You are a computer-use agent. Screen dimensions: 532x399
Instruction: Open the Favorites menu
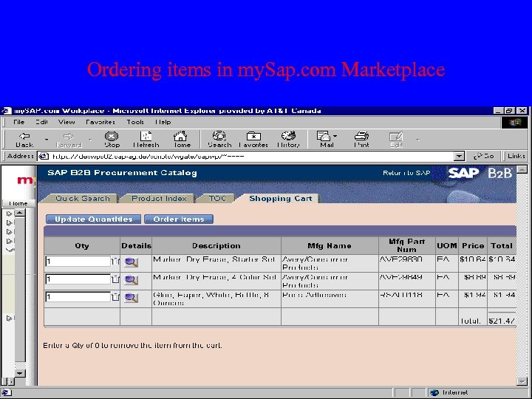[100, 122]
